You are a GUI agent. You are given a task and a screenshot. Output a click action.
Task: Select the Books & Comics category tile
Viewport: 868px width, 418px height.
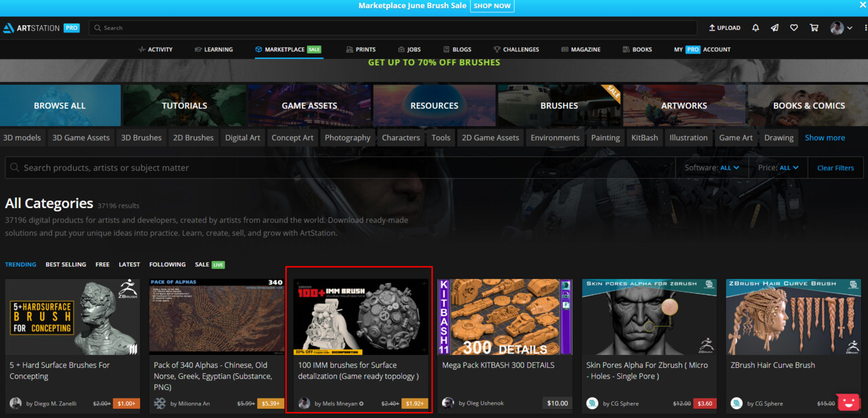(809, 106)
